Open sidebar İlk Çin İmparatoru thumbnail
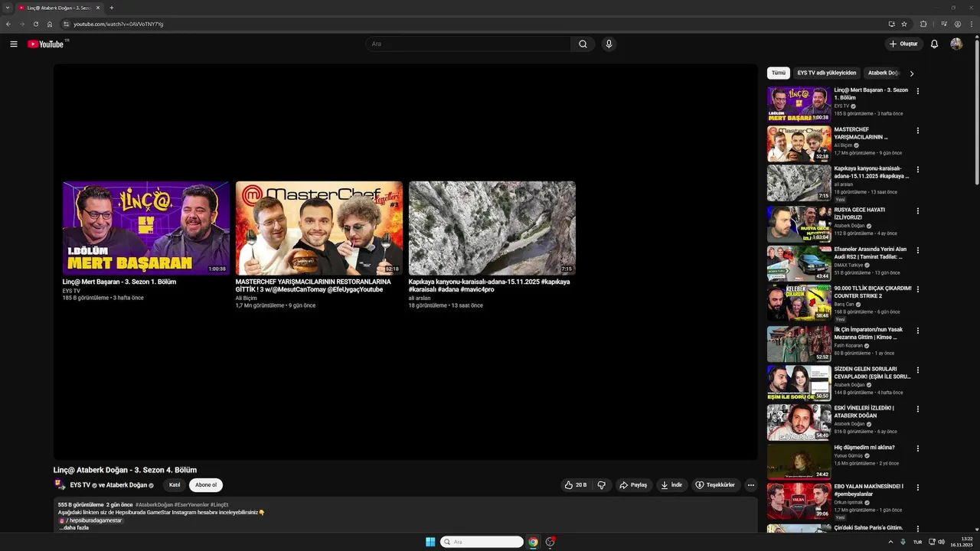 799,344
